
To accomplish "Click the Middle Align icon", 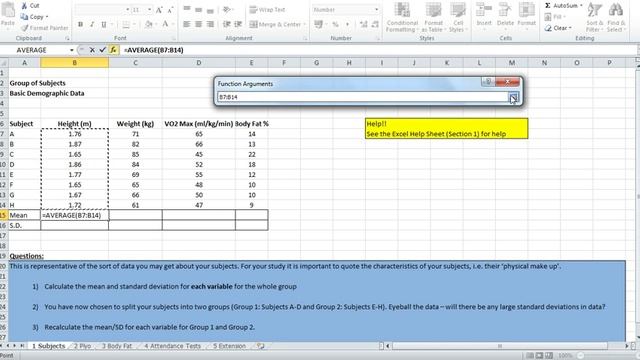I will pyautogui.click(x=198, y=9).
